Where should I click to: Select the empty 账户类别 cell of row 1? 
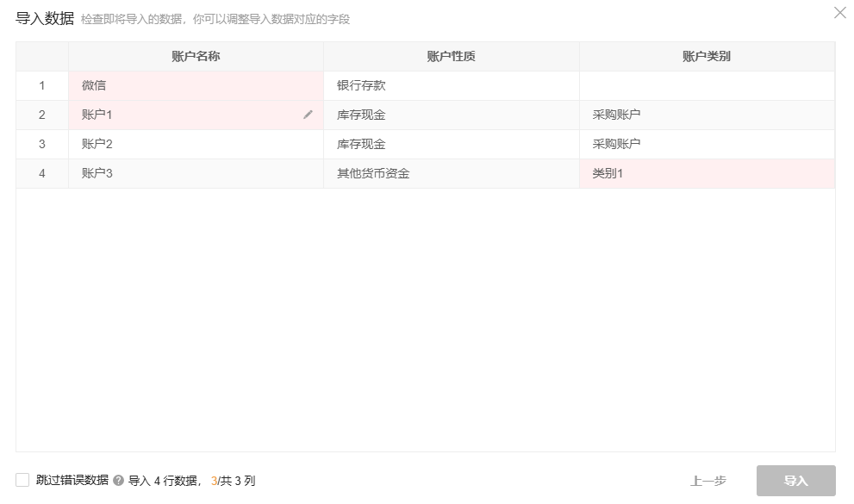click(x=707, y=85)
